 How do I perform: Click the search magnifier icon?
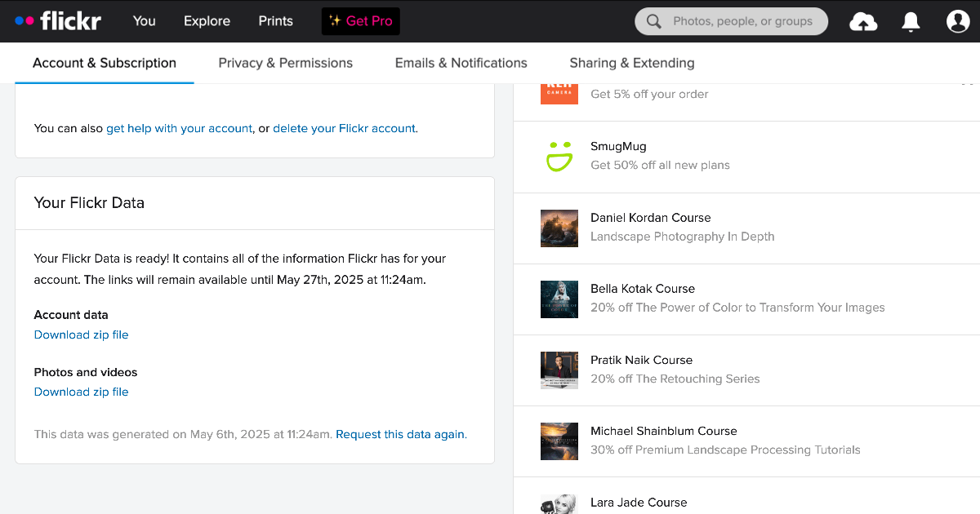654,21
